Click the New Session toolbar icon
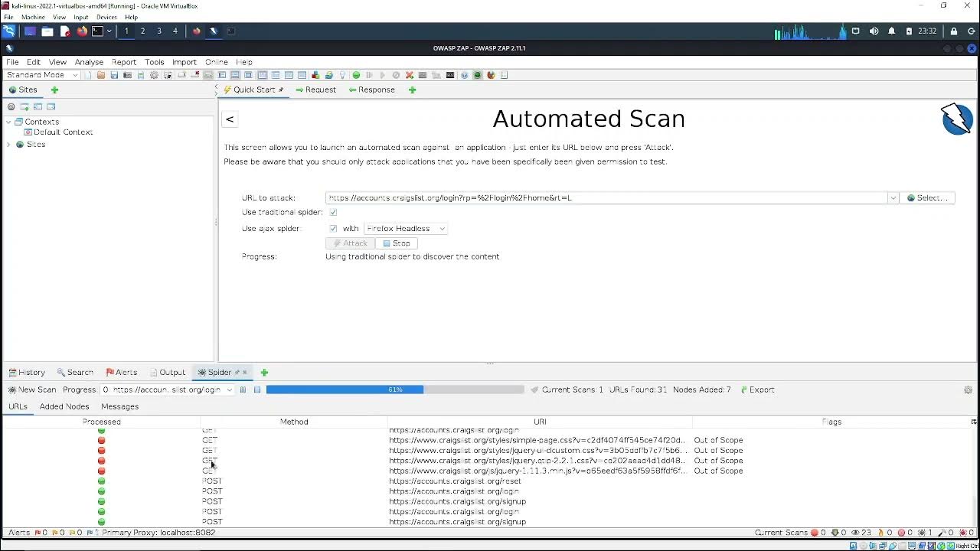The width and height of the screenshot is (980, 551). point(87,75)
